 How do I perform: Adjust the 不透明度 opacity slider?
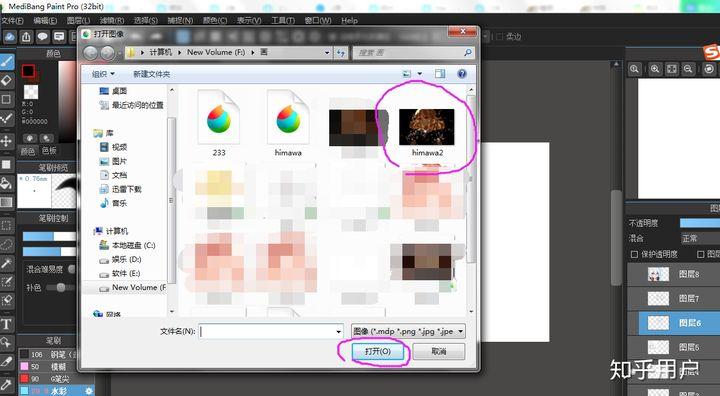pyautogui.click(x=699, y=223)
